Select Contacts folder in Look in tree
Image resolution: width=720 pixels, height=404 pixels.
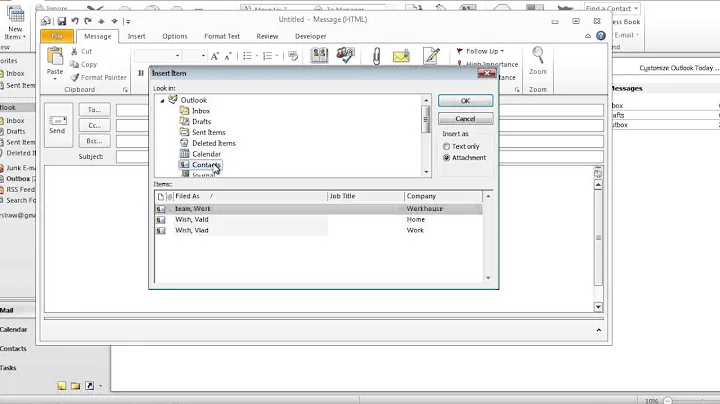click(x=206, y=165)
